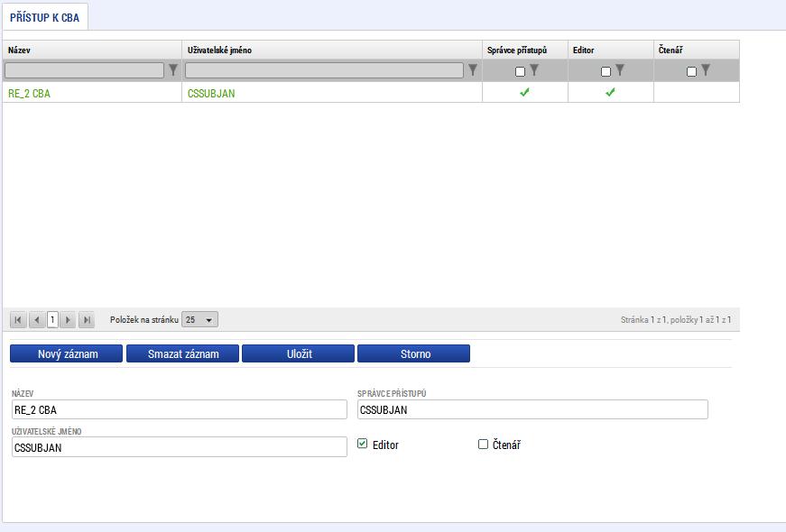Select the PŘÍSTUP K CBA tab
The width and height of the screenshot is (786, 532).
(x=44, y=17)
